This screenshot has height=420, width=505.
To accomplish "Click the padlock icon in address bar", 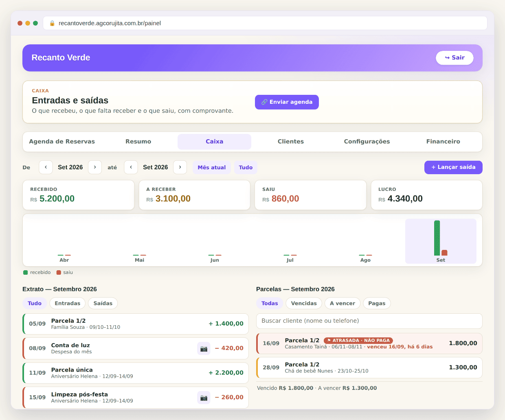I will click(x=52, y=23).
